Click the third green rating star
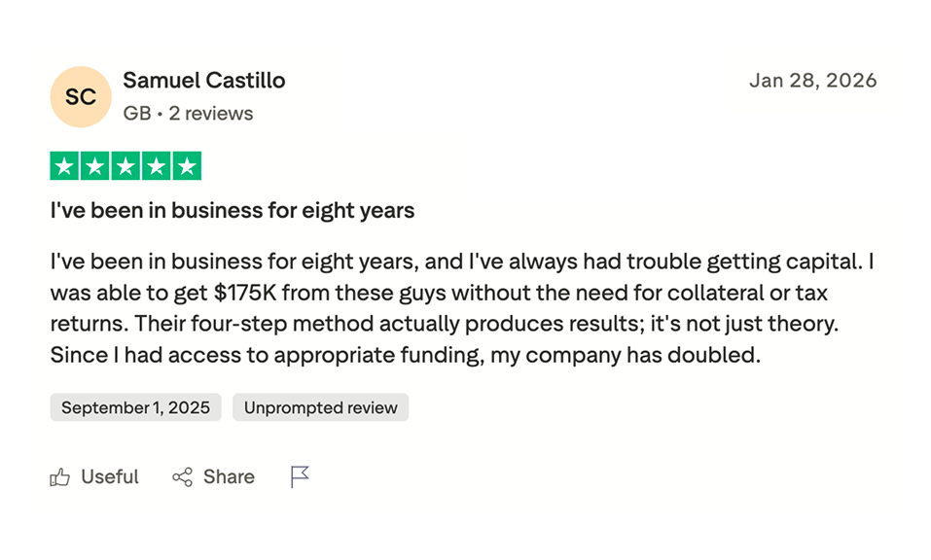The image size is (931, 560). (x=125, y=166)
